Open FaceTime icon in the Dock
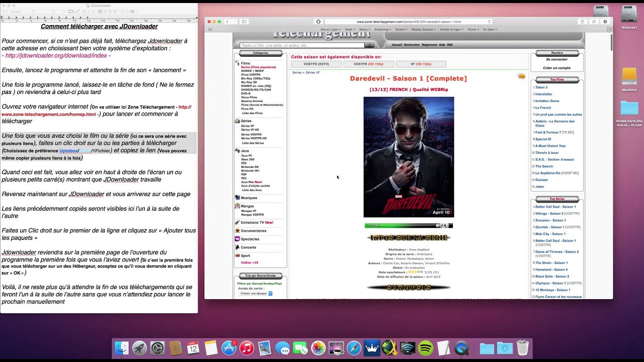 pyautogui.click(x=300, y=348)
